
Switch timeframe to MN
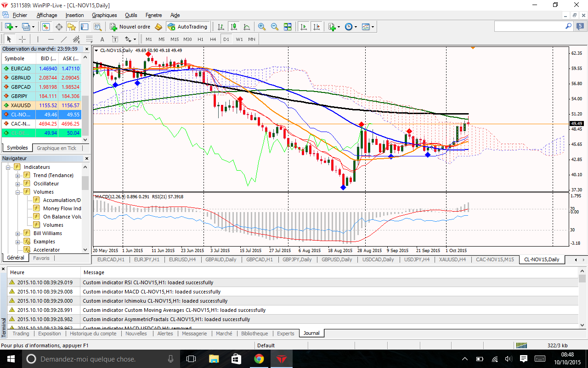coord(252,39)
